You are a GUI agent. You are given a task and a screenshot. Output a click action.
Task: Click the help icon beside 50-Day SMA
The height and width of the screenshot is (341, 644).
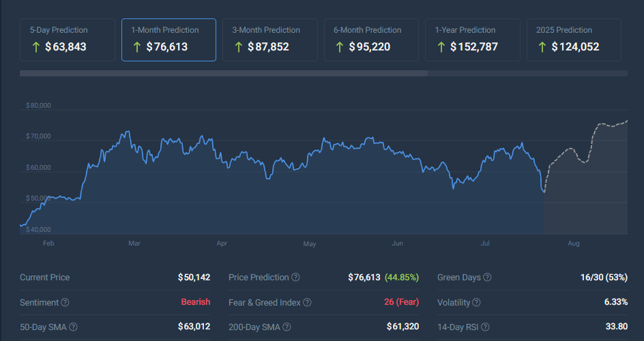pos(73,327)
